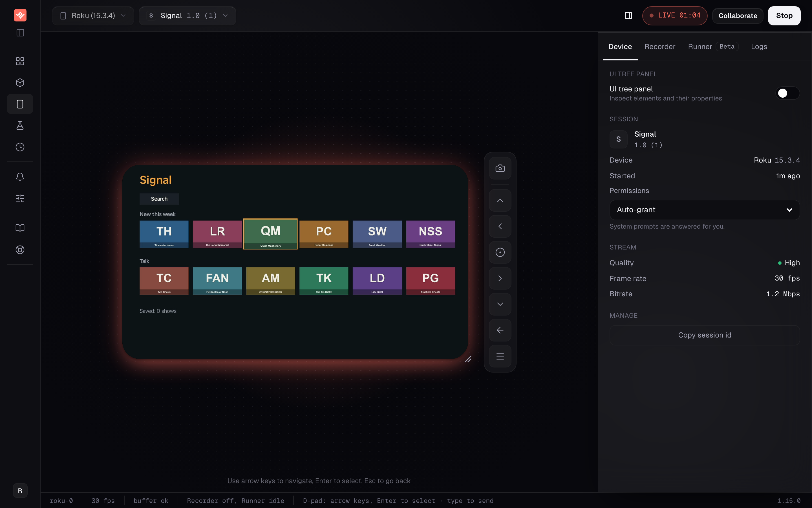Switch to the Logs tab
This screenshot has width=812, height=508.
759,47
